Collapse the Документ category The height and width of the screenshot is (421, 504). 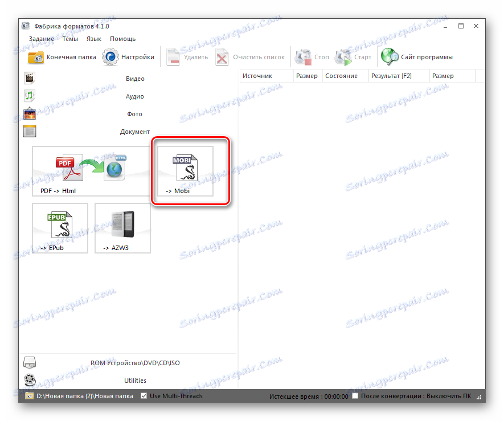tap(134, 132)
